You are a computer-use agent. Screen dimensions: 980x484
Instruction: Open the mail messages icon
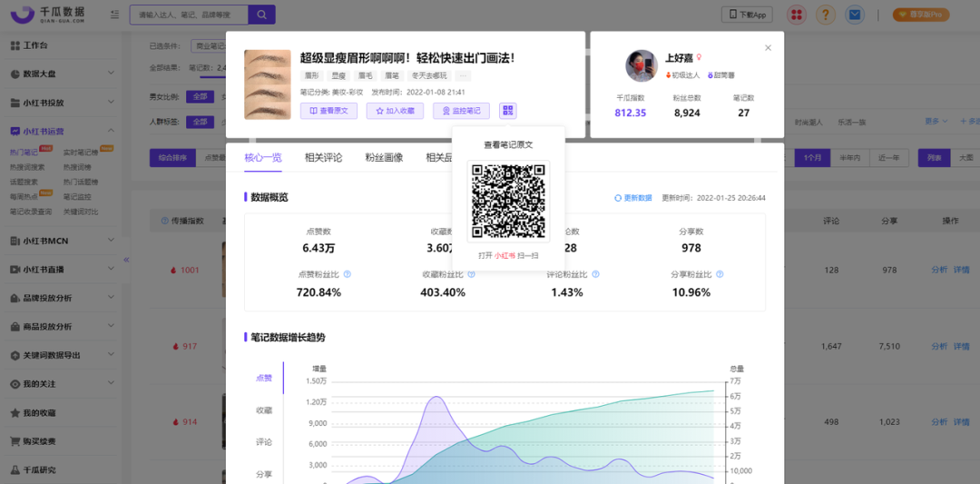coord(854,15)
